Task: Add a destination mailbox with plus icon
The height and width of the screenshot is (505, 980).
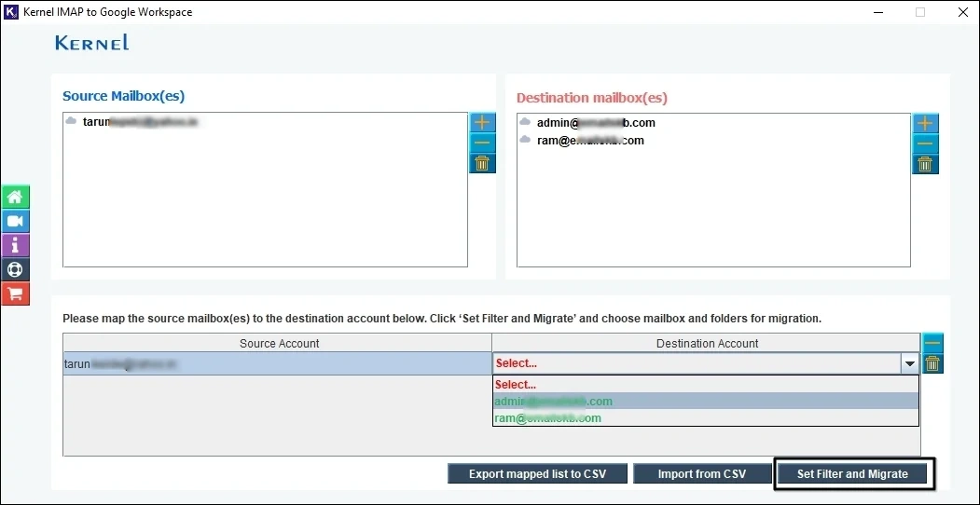Action: [925, 124]
